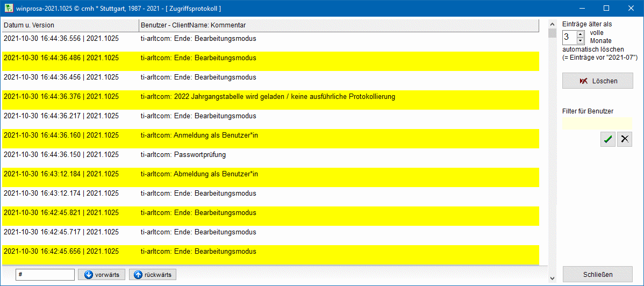Click the search text box with #

point(45,275)
